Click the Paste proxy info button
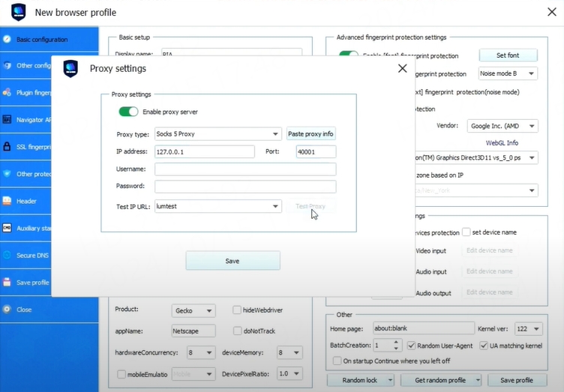The height and width of the screenshot is (392, 564). 310,134
